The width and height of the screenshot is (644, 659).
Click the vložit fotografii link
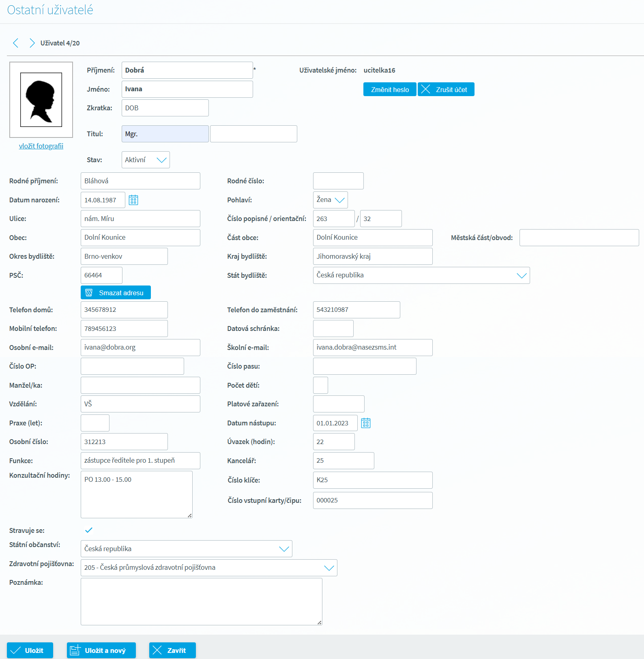tap(41, 146)
